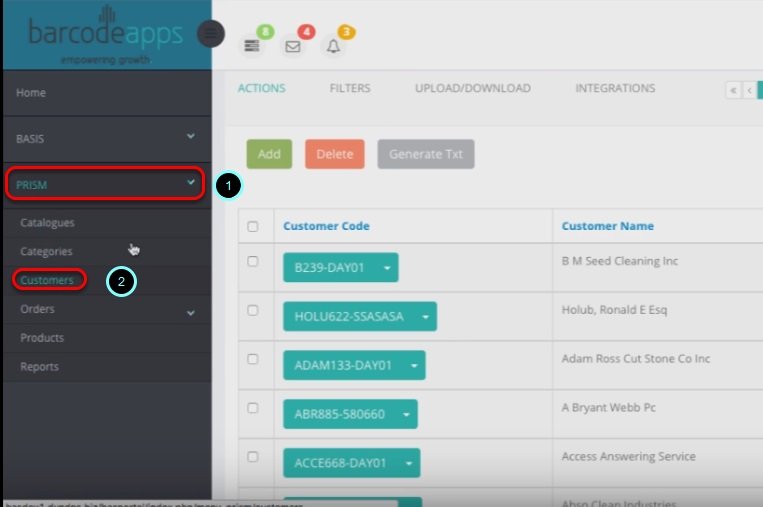
Task: Switch to the UPLOAD/DOWNLOAD tab
Action: [472, 88]
